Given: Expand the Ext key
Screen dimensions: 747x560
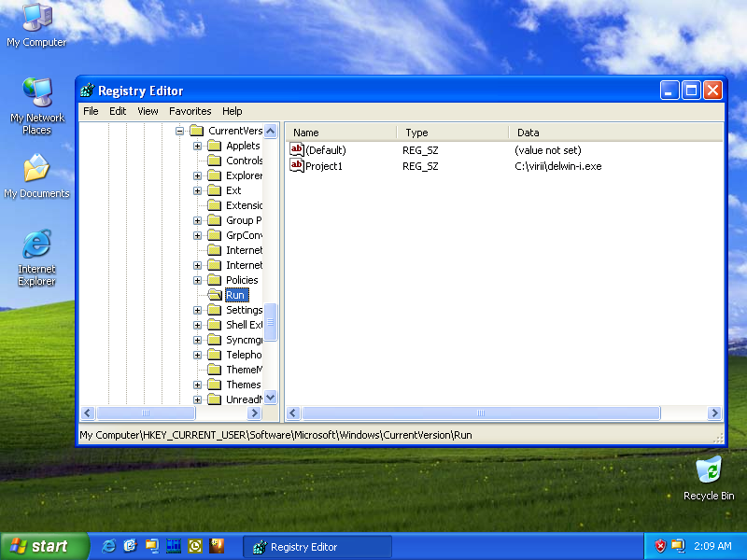Looking at the screenshot, I should (197, 190).
